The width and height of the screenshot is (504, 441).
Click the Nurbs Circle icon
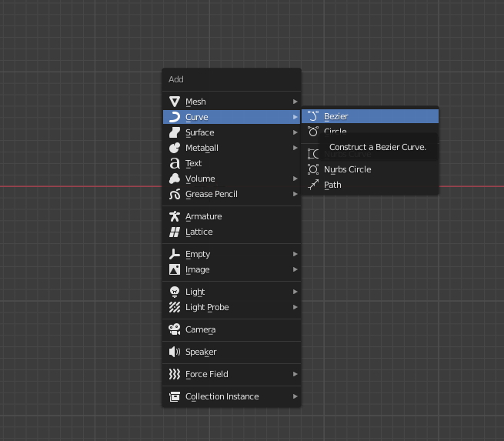click(313, 169)
